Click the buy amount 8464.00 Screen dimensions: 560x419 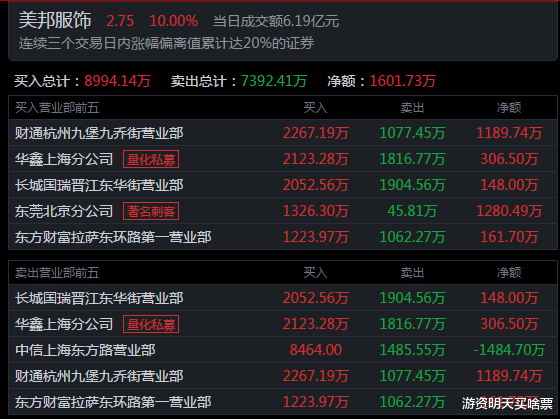point(316,350)
